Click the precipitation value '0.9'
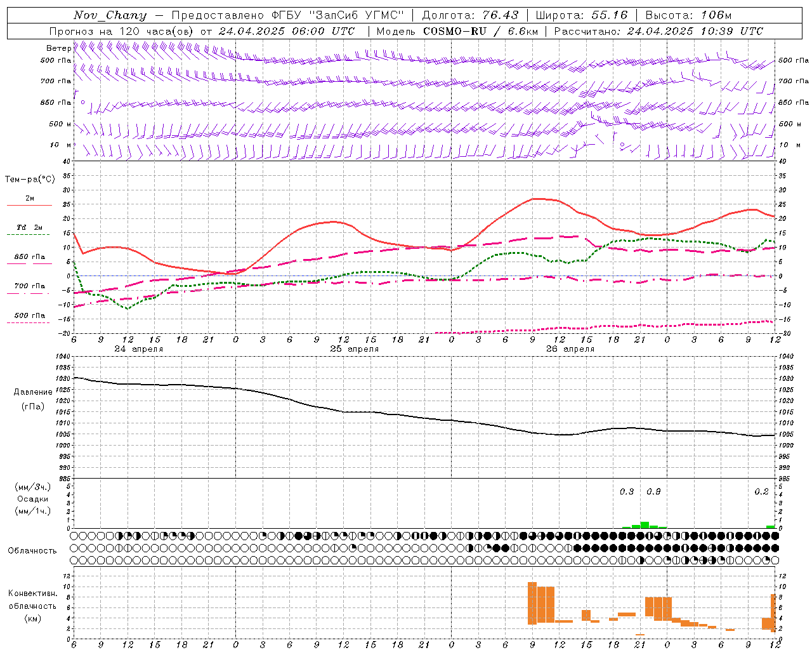812x650 pixels. coord(653,492)
